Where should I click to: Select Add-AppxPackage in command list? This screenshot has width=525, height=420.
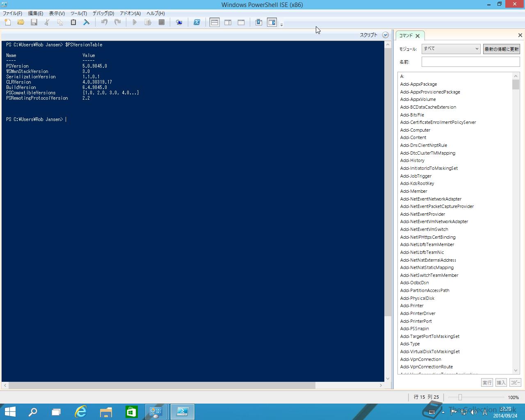click(418, 84)
